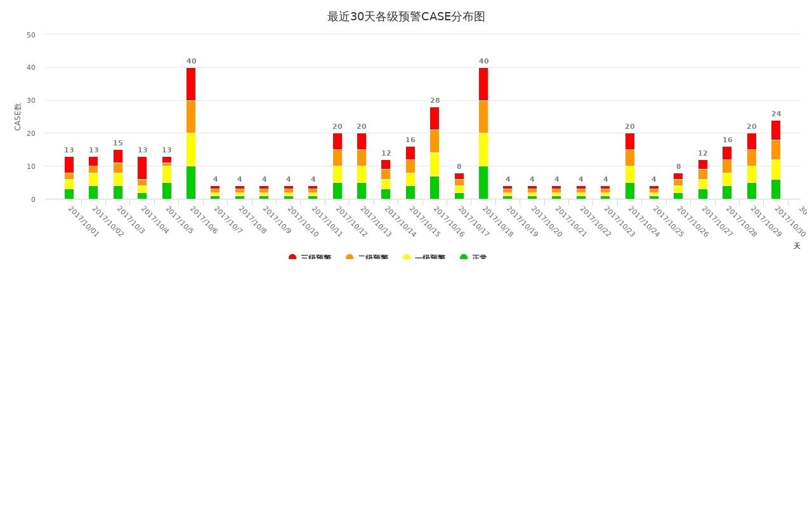The height and width of the screenshot is (508, 812).
Task: Click the red segment of the 2017/10/16 bar
Action: pos(435,119)
